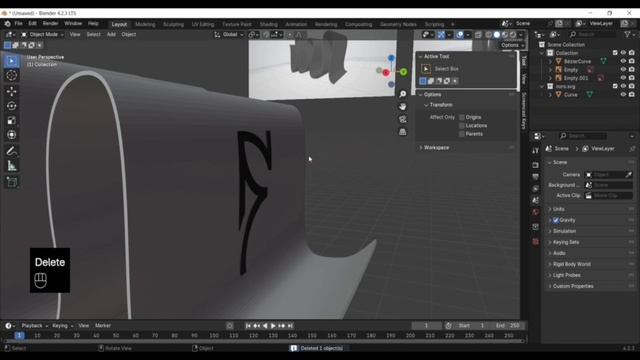The image size is (640, 360).
Task: Toggle the camera view icon
Action: point(402,119)
